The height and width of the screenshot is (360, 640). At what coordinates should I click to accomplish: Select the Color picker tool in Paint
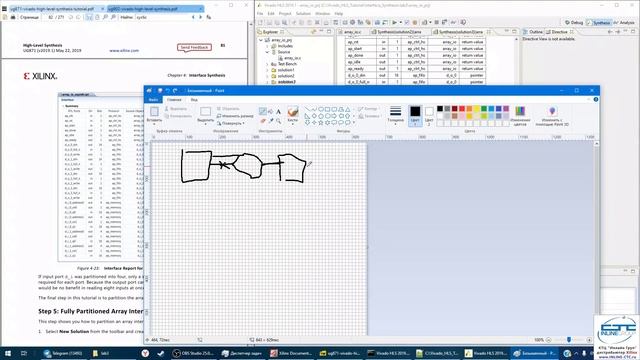point(271,121)
